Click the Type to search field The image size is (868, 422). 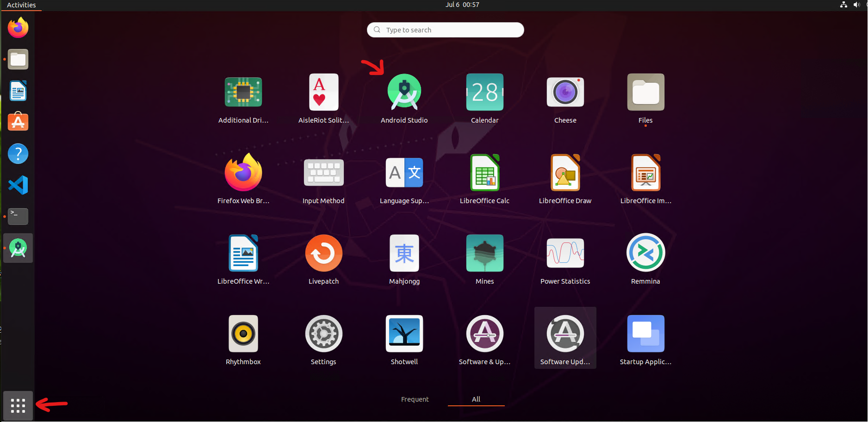click(x=446, y=30)
